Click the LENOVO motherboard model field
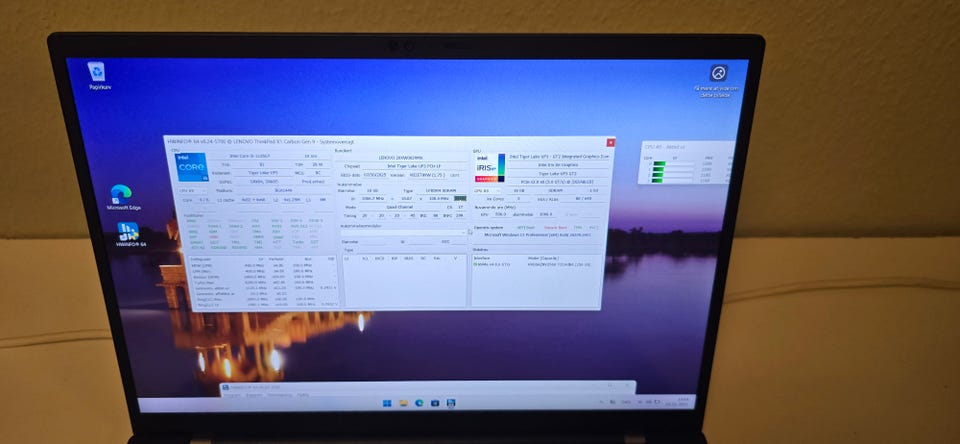 point(401,157)
